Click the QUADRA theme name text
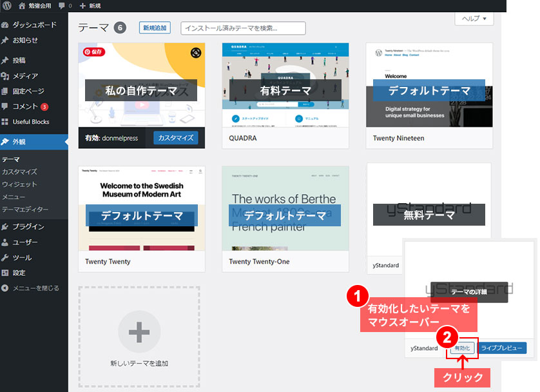Viewport: 540px width, 392px height. click(243, 138)
